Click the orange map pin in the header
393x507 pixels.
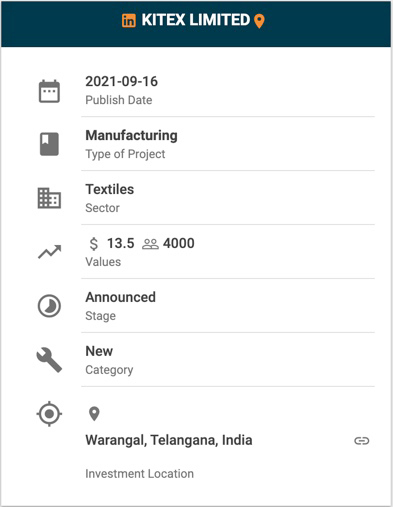[259, 21]
